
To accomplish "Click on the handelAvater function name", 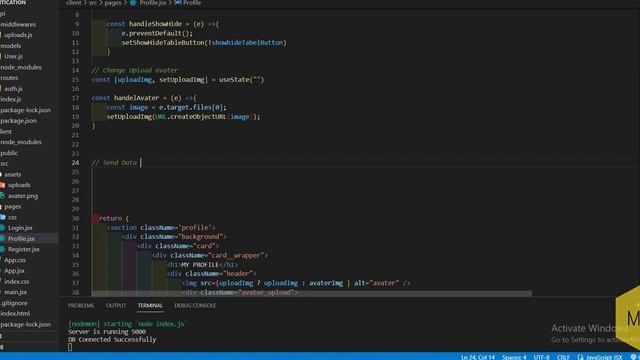I will coord(138,98).
